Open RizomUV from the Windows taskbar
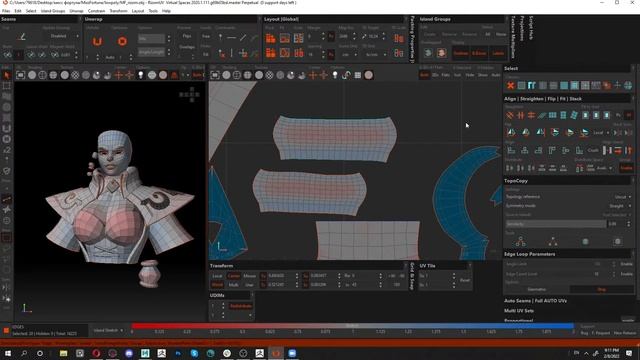The width and height of the screenshot is (640, 360). pos(276,353)
